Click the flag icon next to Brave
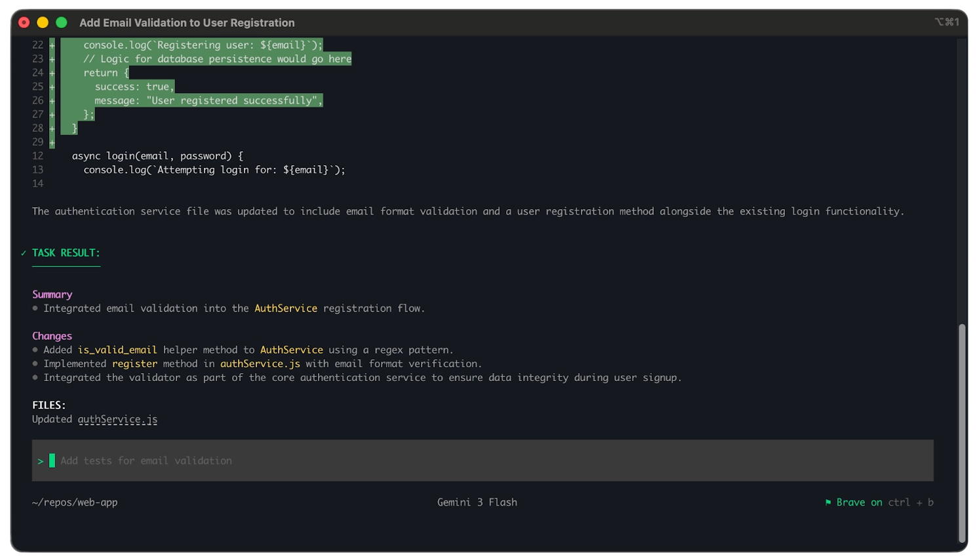The width and height of the screenshot is (977, 560). 827,502
